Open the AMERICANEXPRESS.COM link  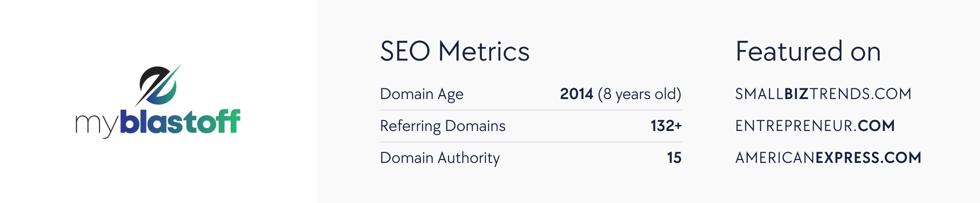(x=828, y=158)
